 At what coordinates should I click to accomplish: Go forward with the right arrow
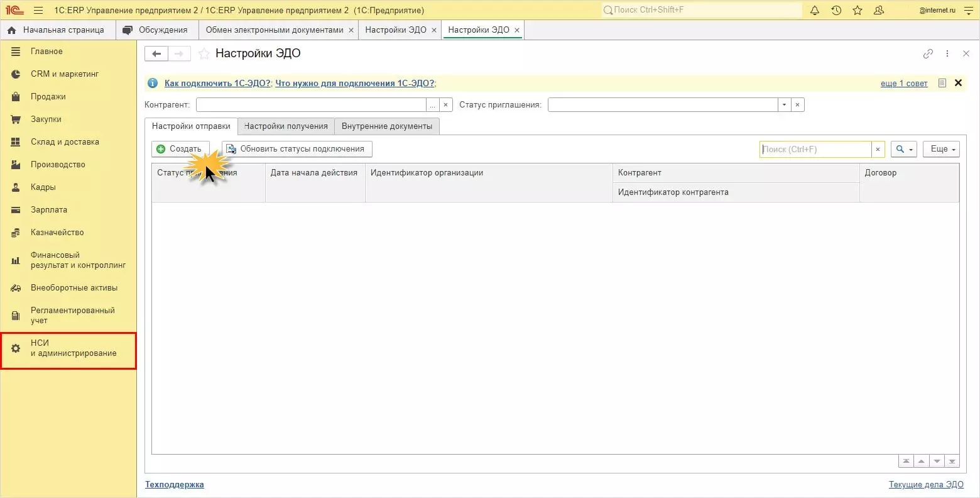(x=179, y=54)
